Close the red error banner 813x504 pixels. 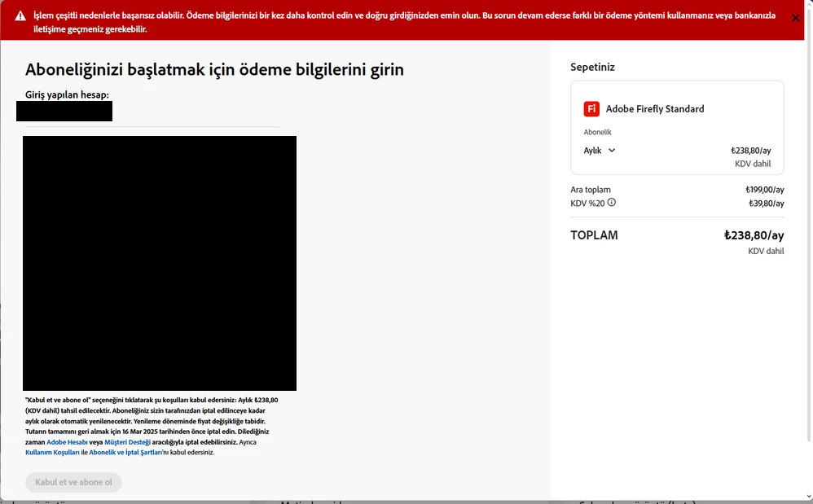click(795, 18)
